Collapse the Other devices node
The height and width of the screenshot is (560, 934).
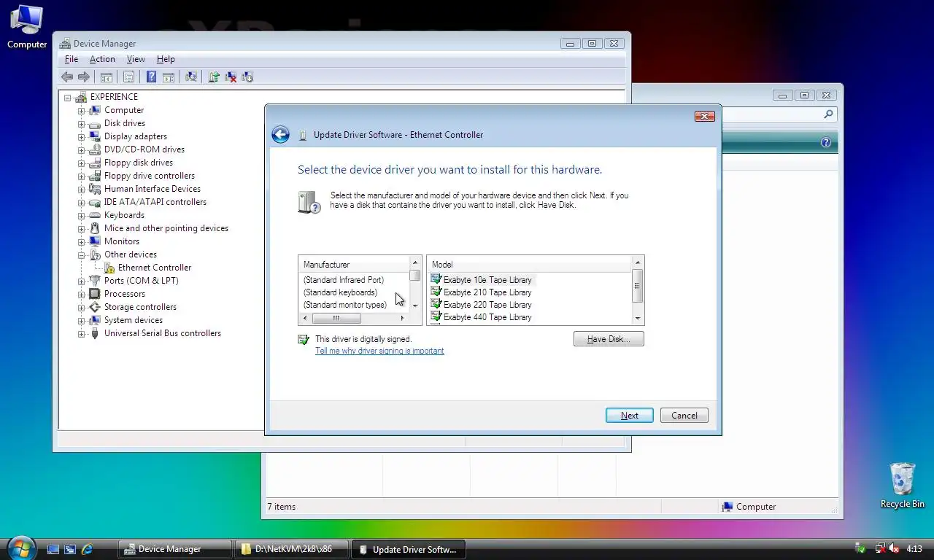82,254
